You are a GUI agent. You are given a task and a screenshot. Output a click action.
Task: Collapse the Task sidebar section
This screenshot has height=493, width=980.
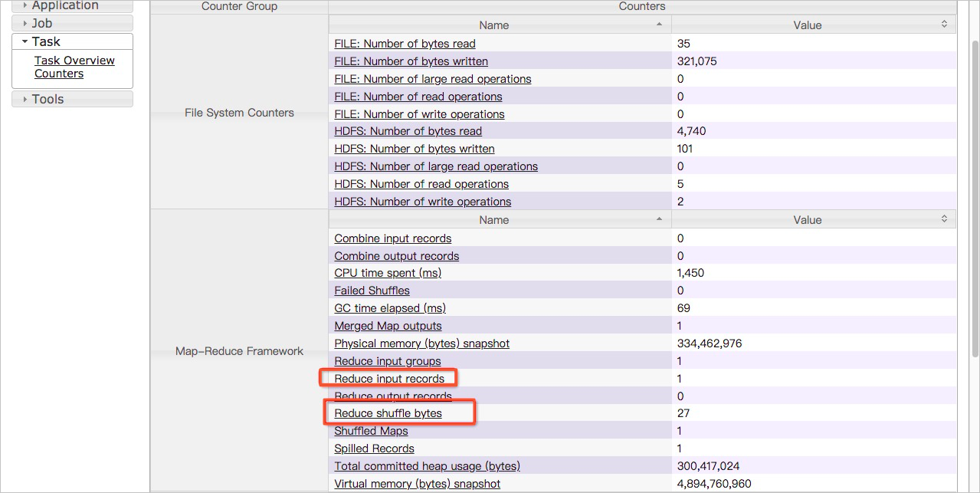[x=72, y=42]
